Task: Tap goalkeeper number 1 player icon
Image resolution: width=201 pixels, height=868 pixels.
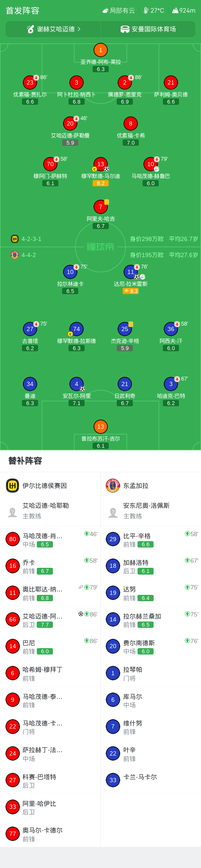Action: tap(100, 50)
